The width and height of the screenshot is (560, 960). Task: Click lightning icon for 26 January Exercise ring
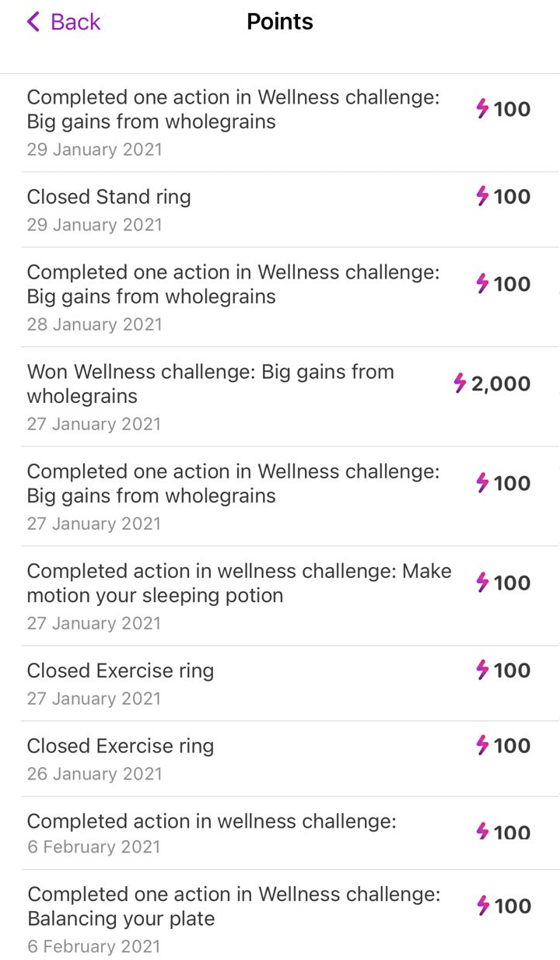point(482,746)
